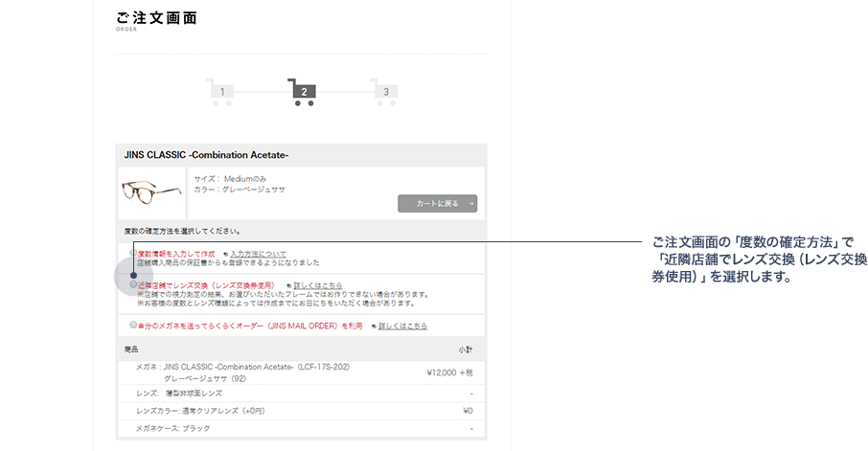This screenshot has width=868, height=451.
Task: Open 詳しくはこちら link for lens exchange
Action: (318, 285)
